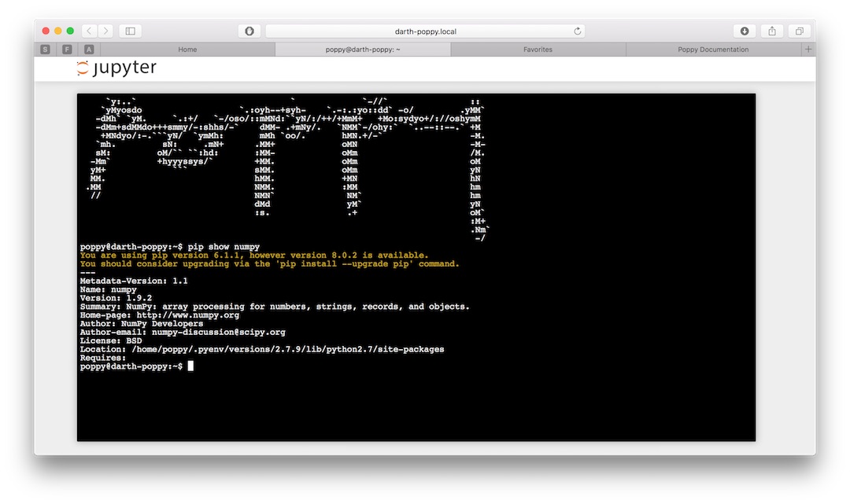Click the 'Requires:' line

coord(102,358)
